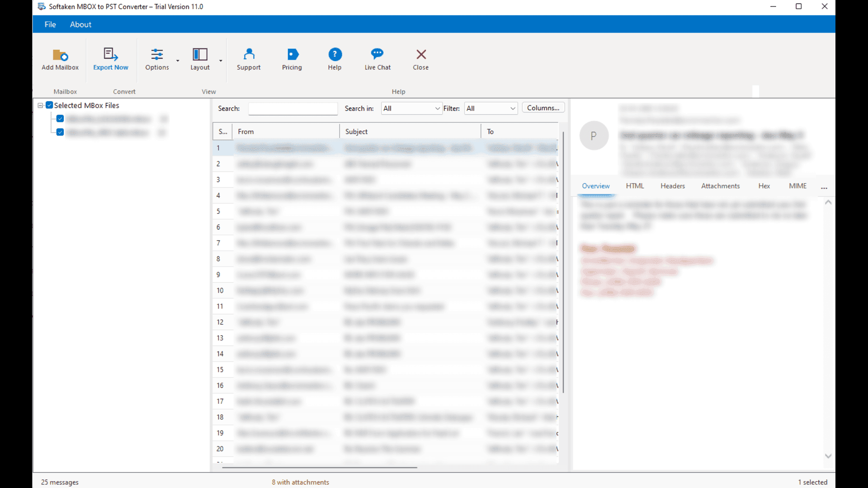Uncheck the first MBox file checkbox

point(60,119)
